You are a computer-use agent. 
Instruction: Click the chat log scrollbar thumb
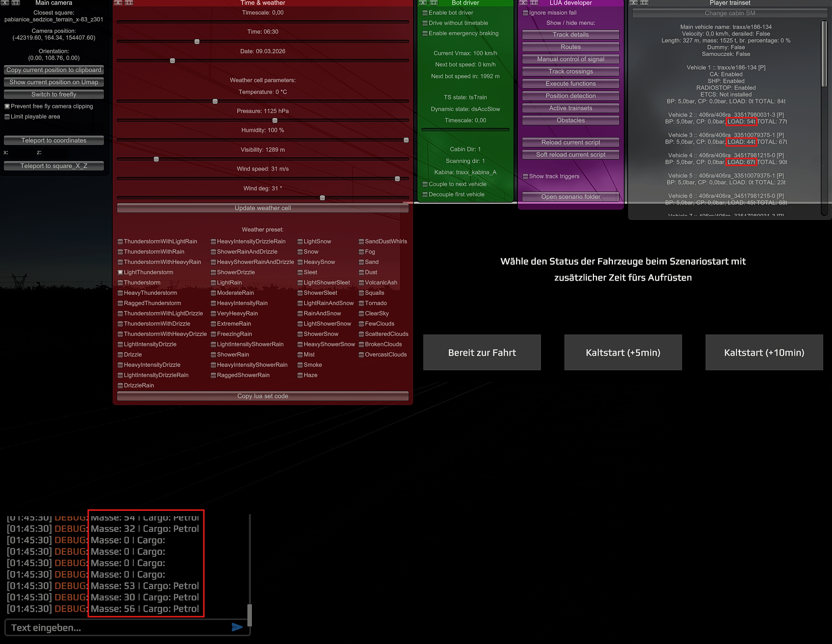click(249, 615)
